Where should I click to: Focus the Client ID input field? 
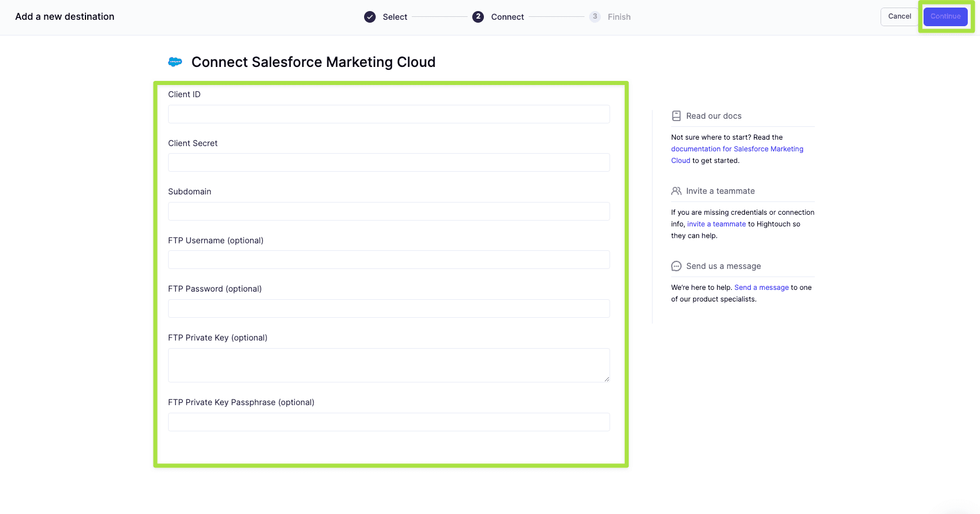click(389, 114)
